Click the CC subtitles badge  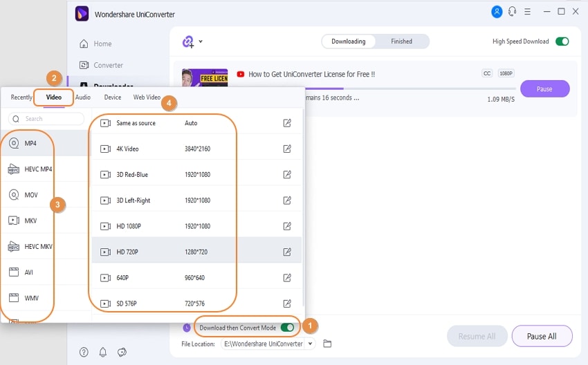point(487,73)
